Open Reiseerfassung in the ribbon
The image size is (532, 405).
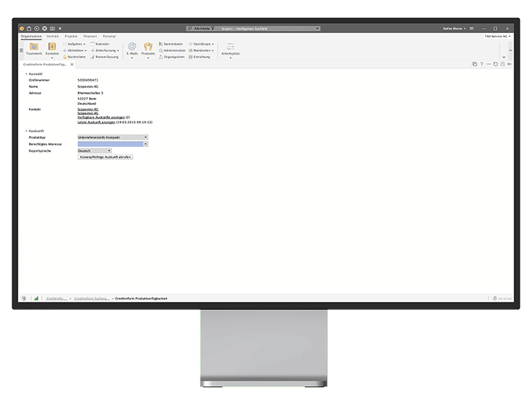104,57
